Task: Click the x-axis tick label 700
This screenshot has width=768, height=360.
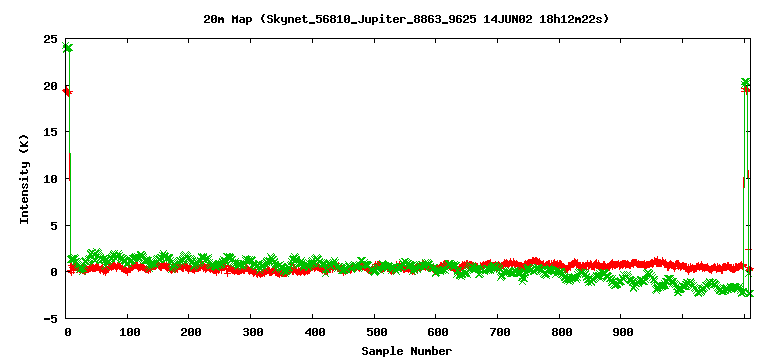Action: pos(498,333)
